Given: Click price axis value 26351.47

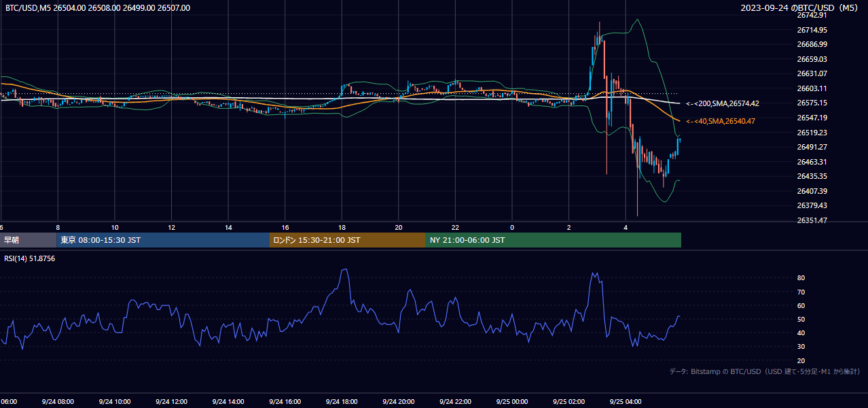Looking at the screenshot, I should (x=812, y=220).
